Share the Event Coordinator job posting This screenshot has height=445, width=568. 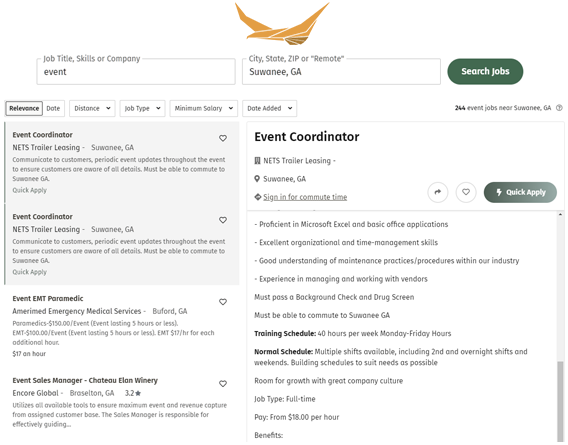tap(438, 192)
